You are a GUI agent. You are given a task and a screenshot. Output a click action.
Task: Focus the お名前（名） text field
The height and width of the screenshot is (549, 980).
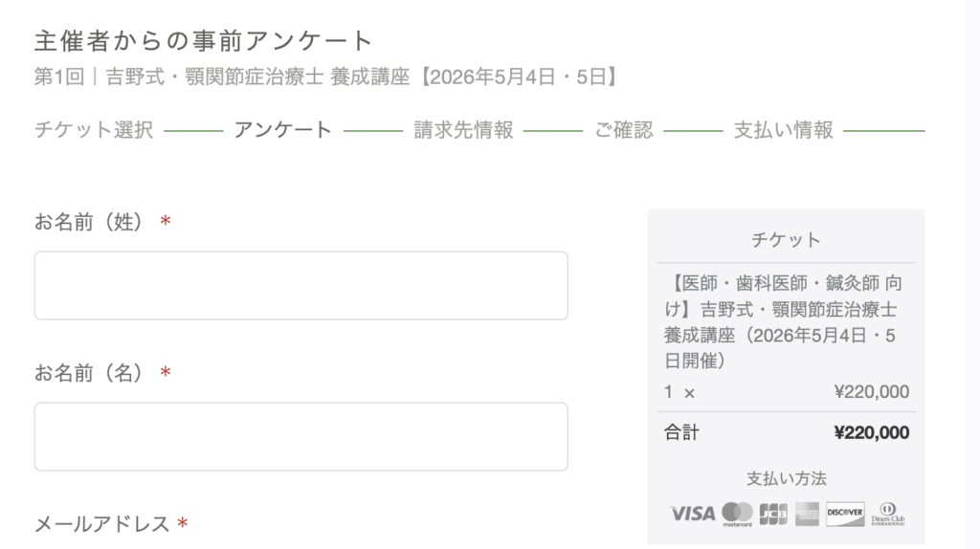(301, 436)
